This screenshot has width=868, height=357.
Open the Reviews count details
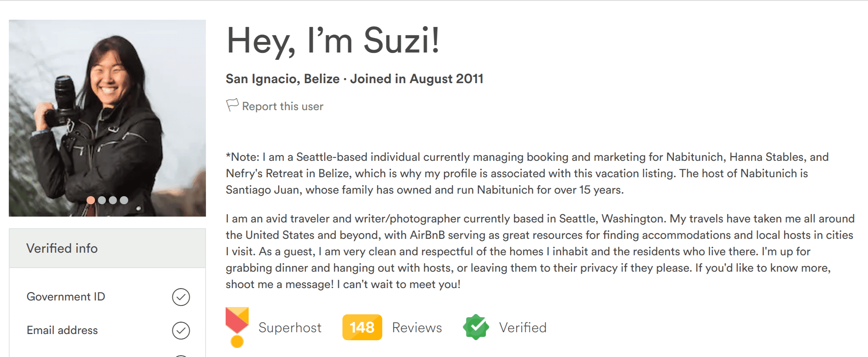(416, 327)
